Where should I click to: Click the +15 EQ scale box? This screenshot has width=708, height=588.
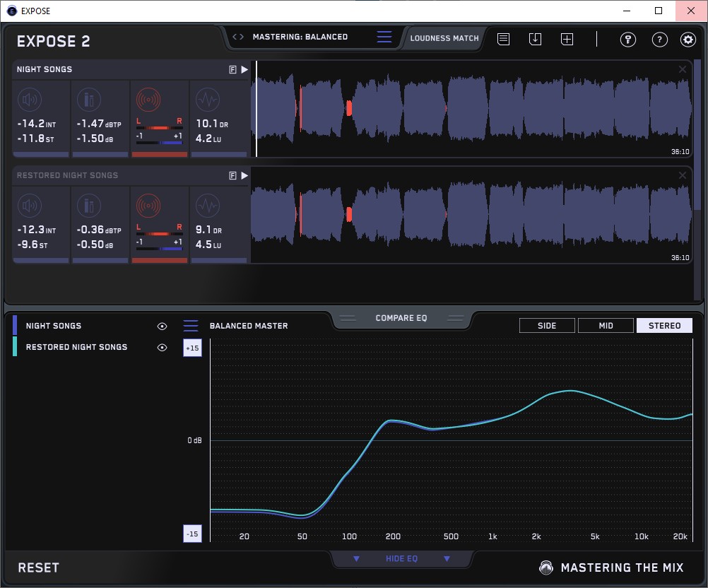(x=192, y=348)
